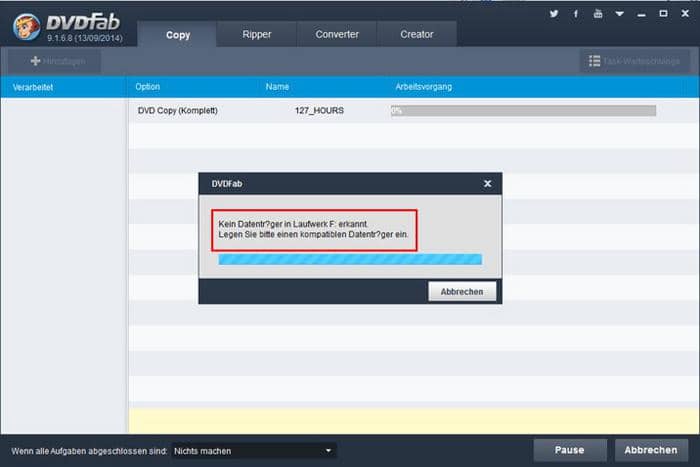Click the Name column header
700x467 pixels.
pyautogui.click(x=277, y=87)
